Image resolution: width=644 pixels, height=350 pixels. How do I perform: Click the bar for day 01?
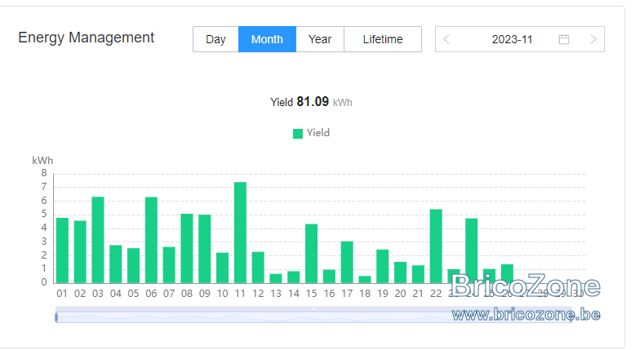tap(62, 250)
